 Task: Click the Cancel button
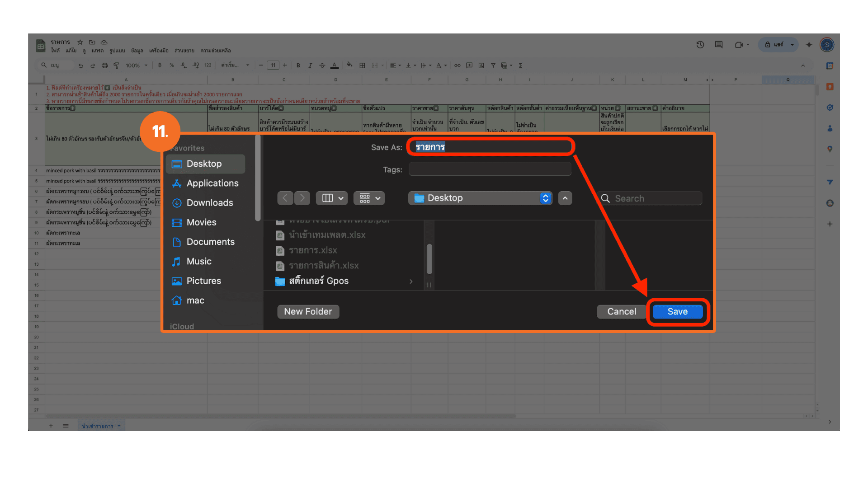pos(621,312)
